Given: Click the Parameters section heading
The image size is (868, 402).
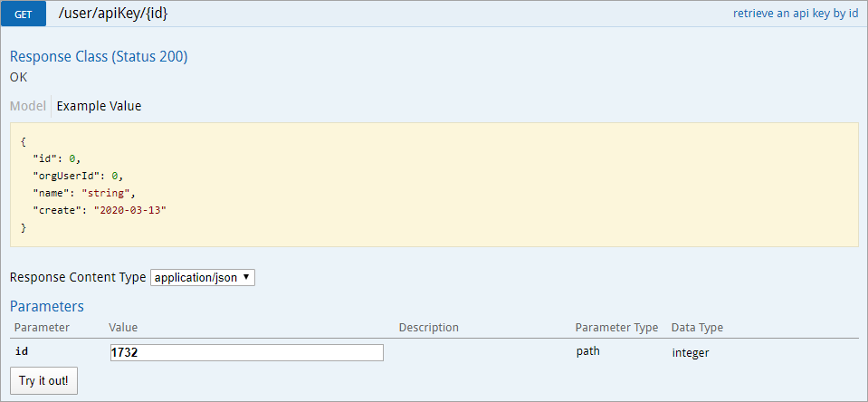Looking at the screenshot, I should coord(47,306).
